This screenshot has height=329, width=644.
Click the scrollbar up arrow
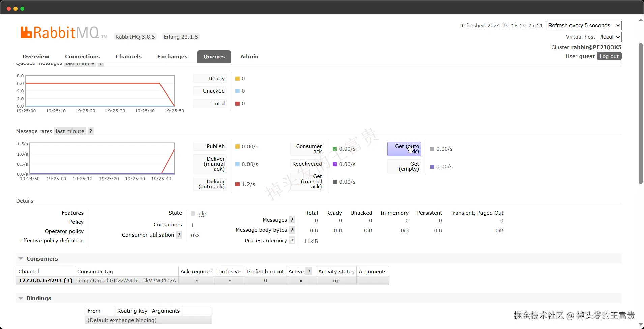coord(641,20)
